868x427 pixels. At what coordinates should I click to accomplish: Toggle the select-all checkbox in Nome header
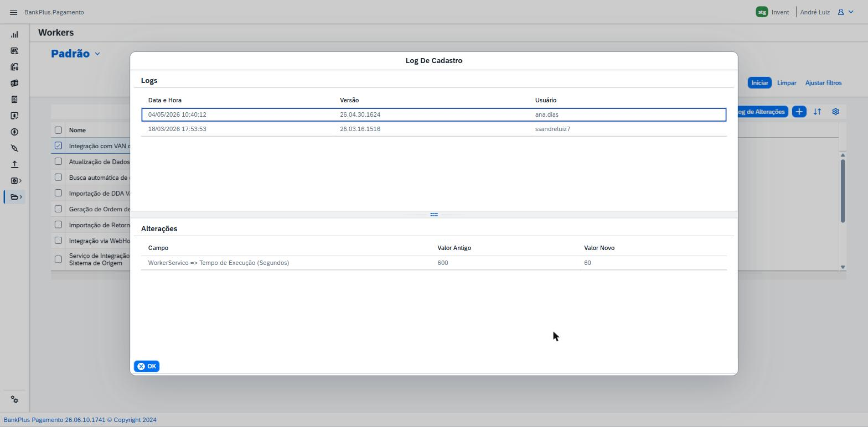[x=58, y=130]
